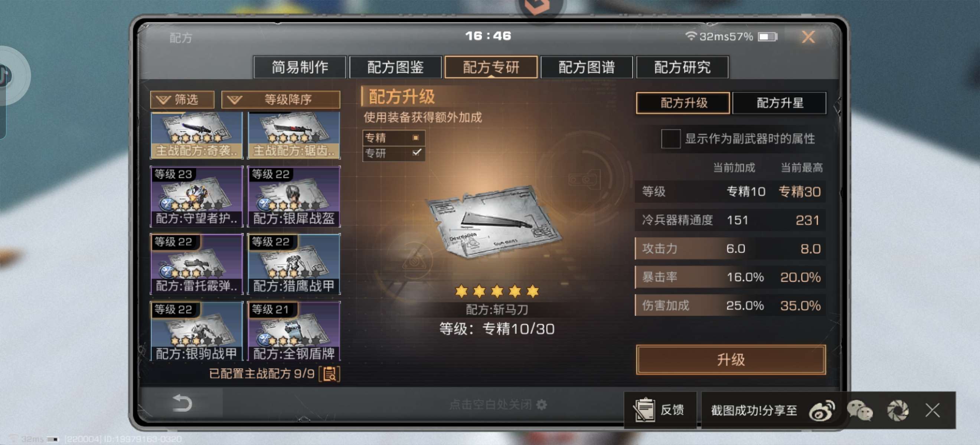Share screenshot via the camera-shutter icon
The height and width of the screenshot is (445, 980).
coord(898,411)
